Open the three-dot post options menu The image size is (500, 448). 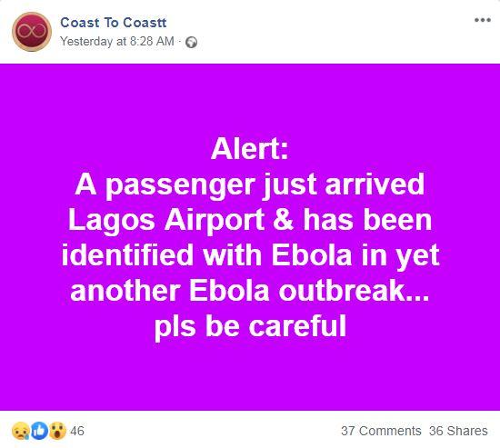pyautogui.click(x=482, y=20)
